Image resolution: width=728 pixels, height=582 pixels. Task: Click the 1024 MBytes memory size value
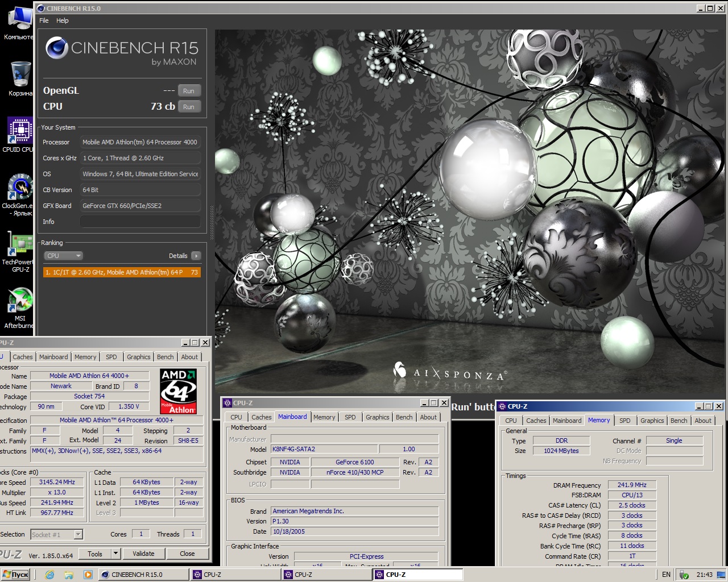[561, 451]
